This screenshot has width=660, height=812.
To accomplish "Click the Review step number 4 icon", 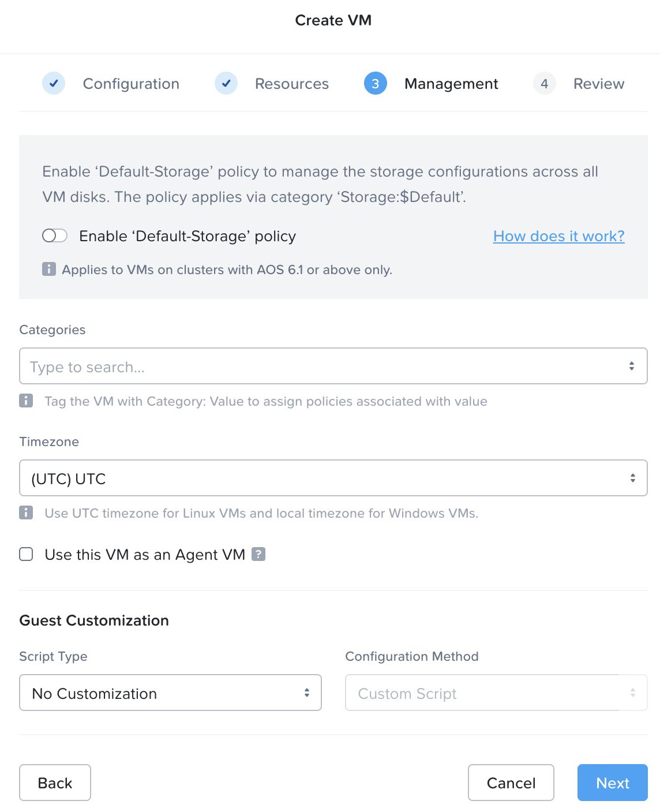I will click(544, 84).
